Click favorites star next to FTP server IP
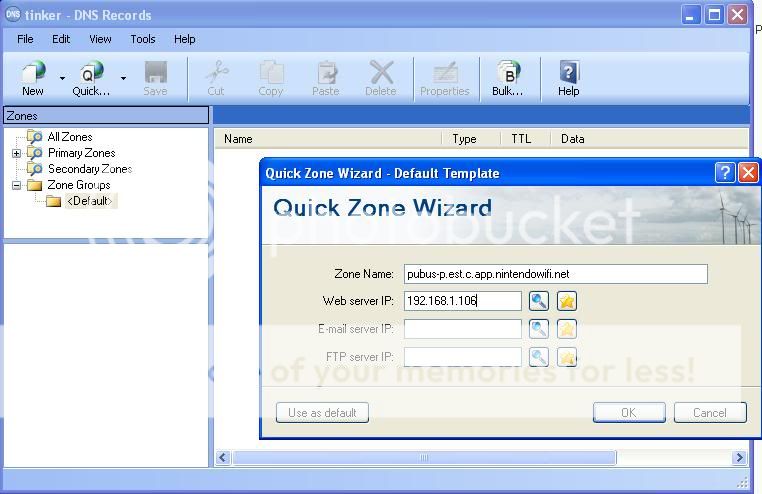 click(x=567, y=357)
